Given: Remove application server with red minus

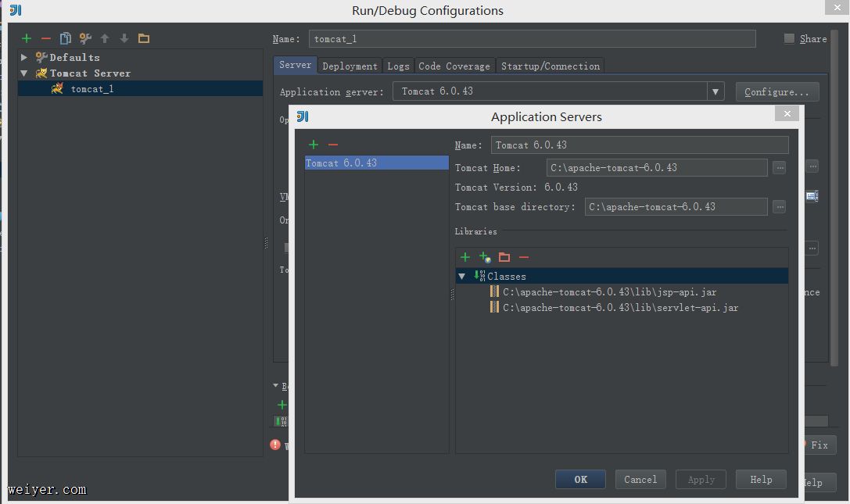Looking at the screenshot, I should (333, 145).
